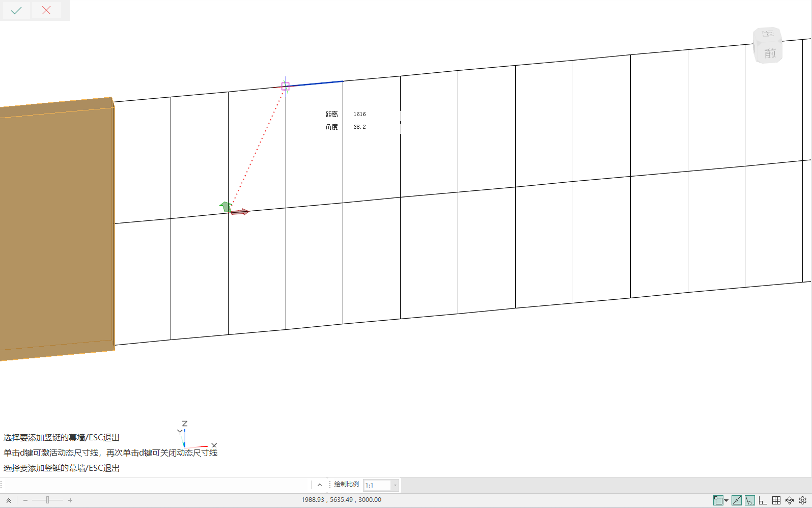This screenshot has width=812, height=508.
Task: Expand the command history chevron
Action: point(320,485)
